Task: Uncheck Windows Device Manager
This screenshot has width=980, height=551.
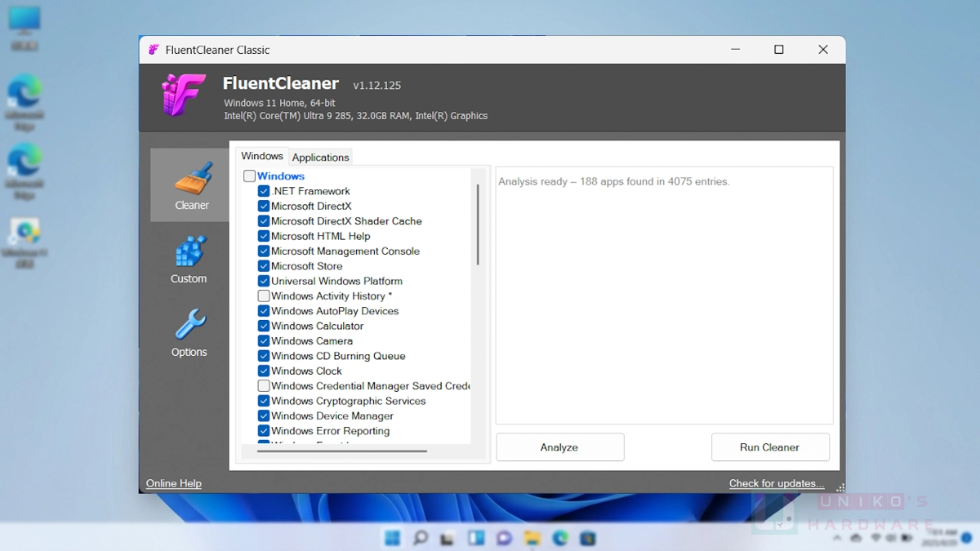Action: coord(264,415)
